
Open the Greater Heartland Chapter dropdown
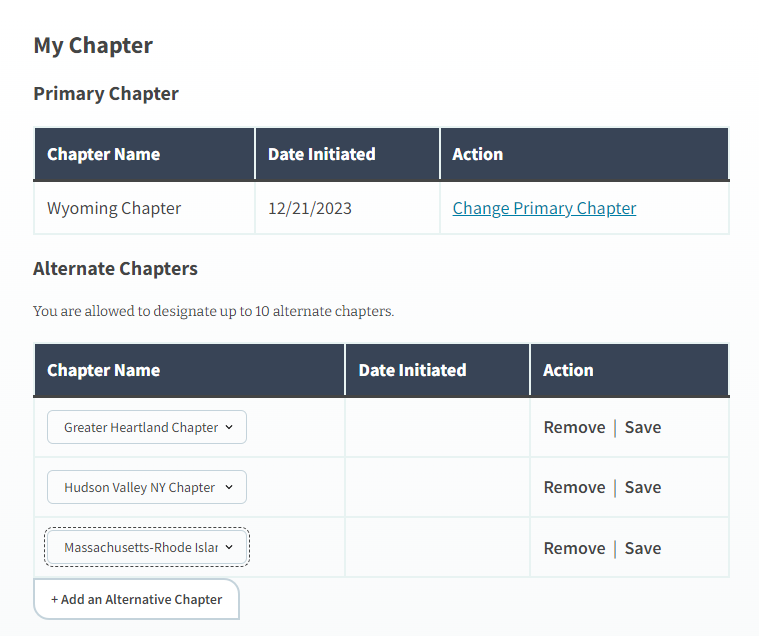[147, 427]
